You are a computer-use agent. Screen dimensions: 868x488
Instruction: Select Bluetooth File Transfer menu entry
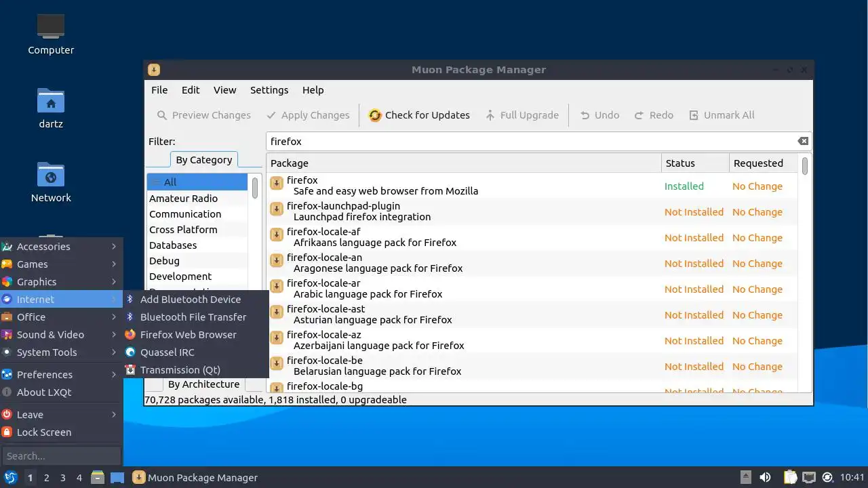(x=196, y=317)
